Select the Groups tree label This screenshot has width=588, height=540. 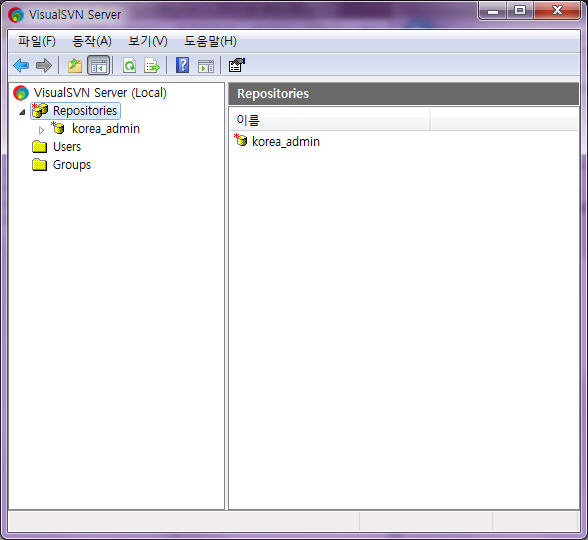tap(72, 165)
